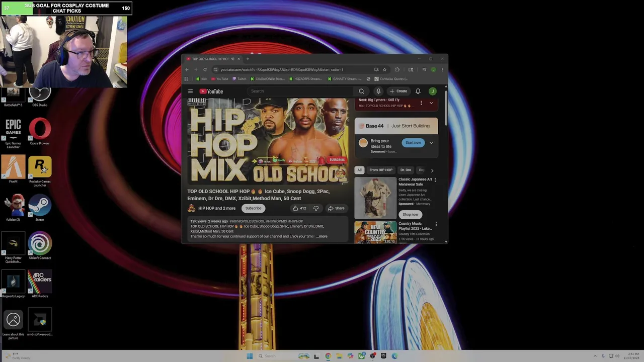Show next filter chips with right arrow

click(432, 170)
